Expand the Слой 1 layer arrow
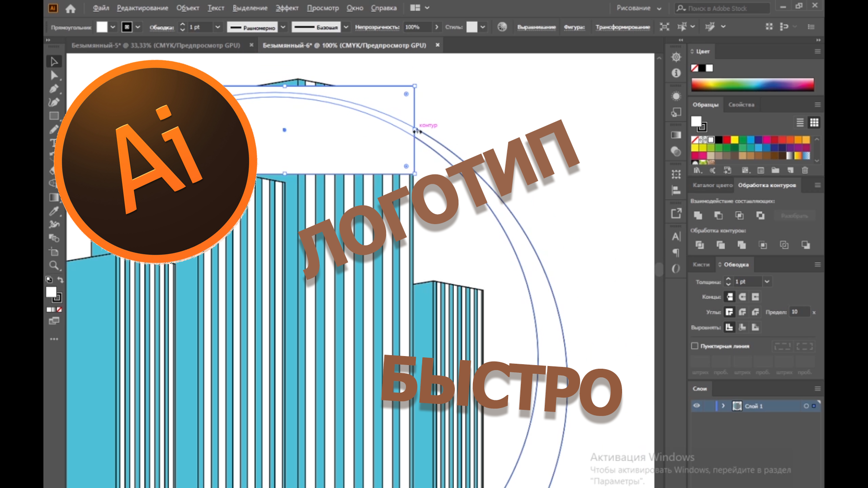Image resolution: width=868 pixels, height=488 pixels. tap(723, 406)
